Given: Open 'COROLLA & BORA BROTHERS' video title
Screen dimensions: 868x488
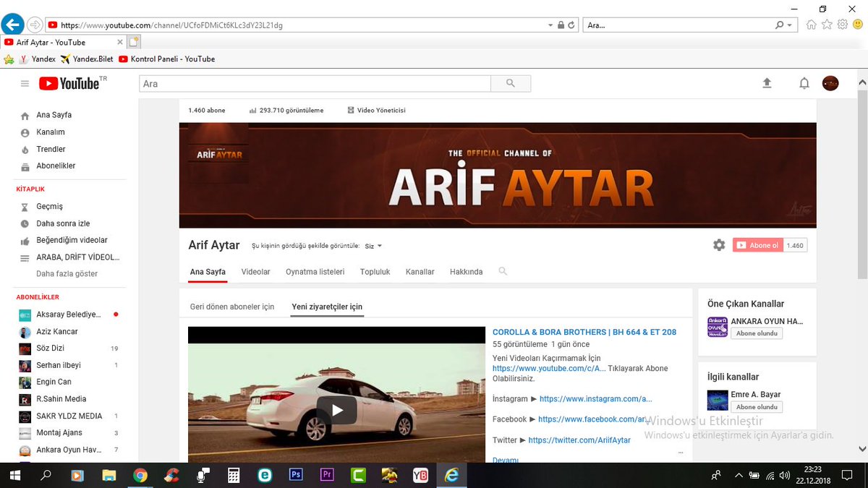Looking at the screenshot, I should (584, 332).
